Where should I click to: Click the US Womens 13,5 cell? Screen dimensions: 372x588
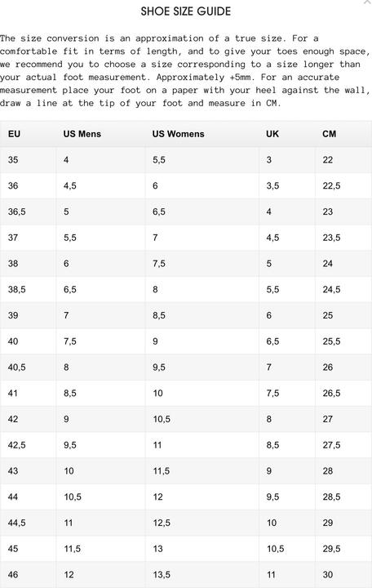click(162, 574)
